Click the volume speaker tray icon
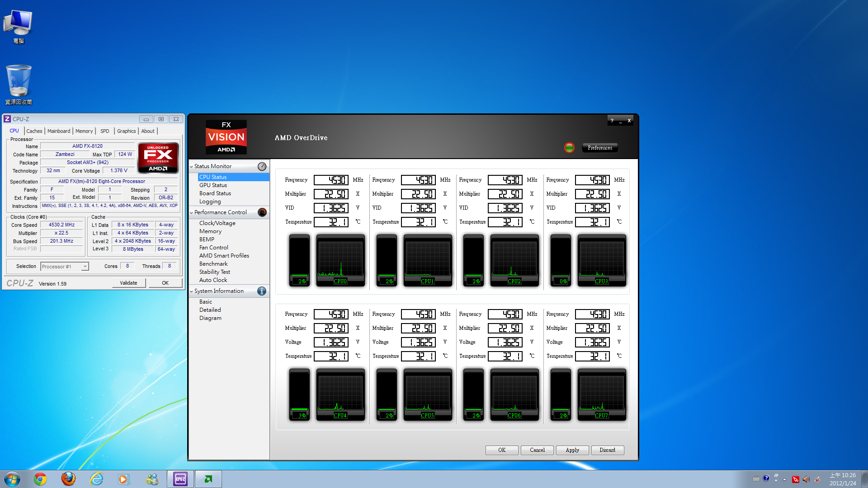The width and height of the screenshot is (868, 488). [806, 479]
